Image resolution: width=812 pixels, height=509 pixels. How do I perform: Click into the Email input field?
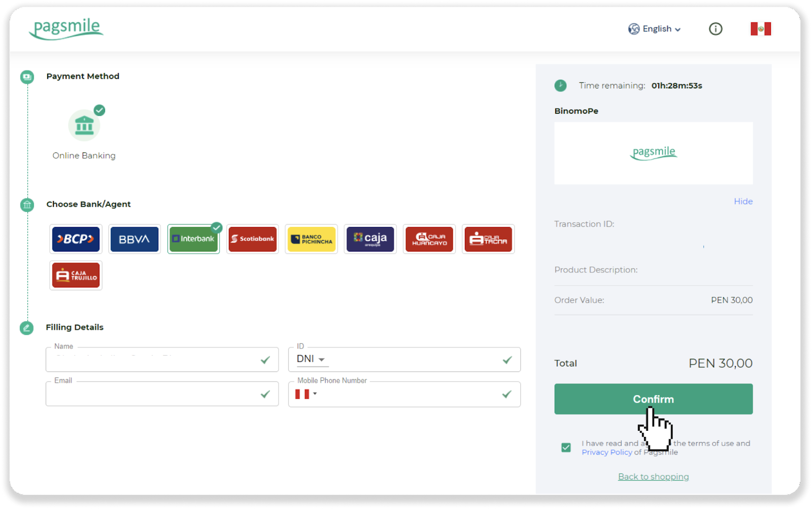[x=152, y=395]
